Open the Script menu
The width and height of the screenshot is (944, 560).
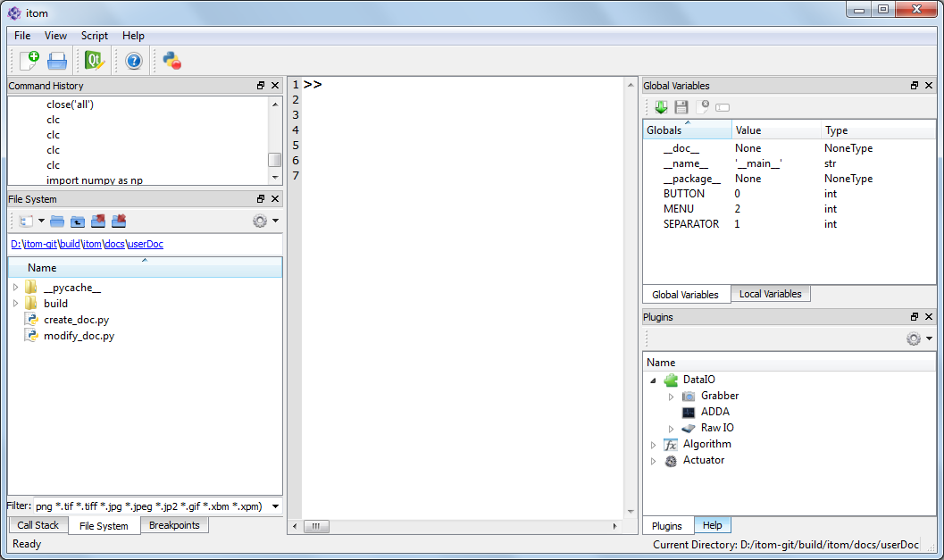click(94, 36)
